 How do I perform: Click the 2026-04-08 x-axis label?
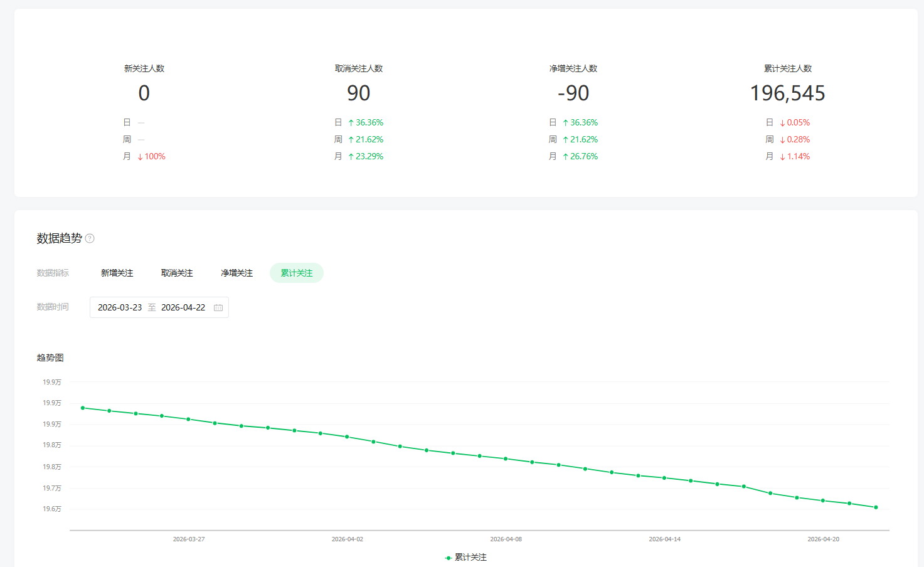[x=506, y=539]
